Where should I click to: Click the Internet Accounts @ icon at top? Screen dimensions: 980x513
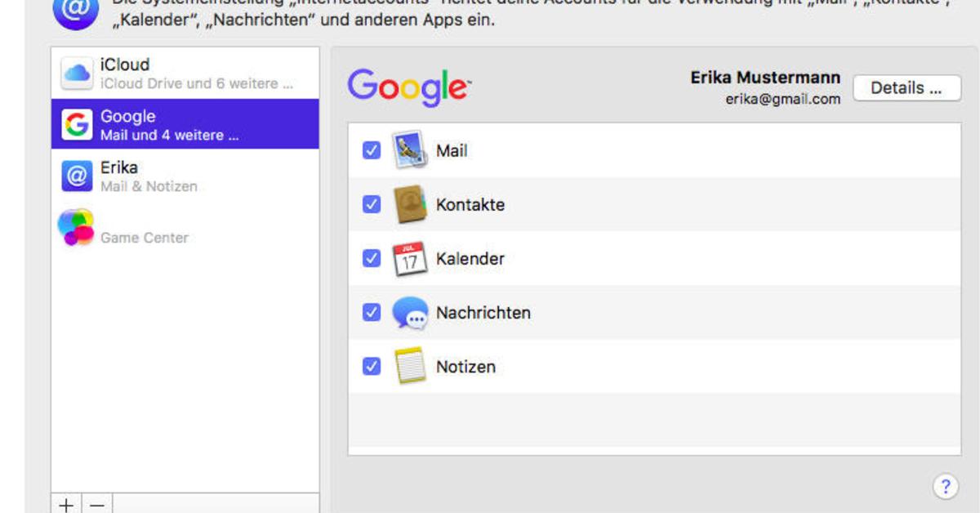pos(76,9)
